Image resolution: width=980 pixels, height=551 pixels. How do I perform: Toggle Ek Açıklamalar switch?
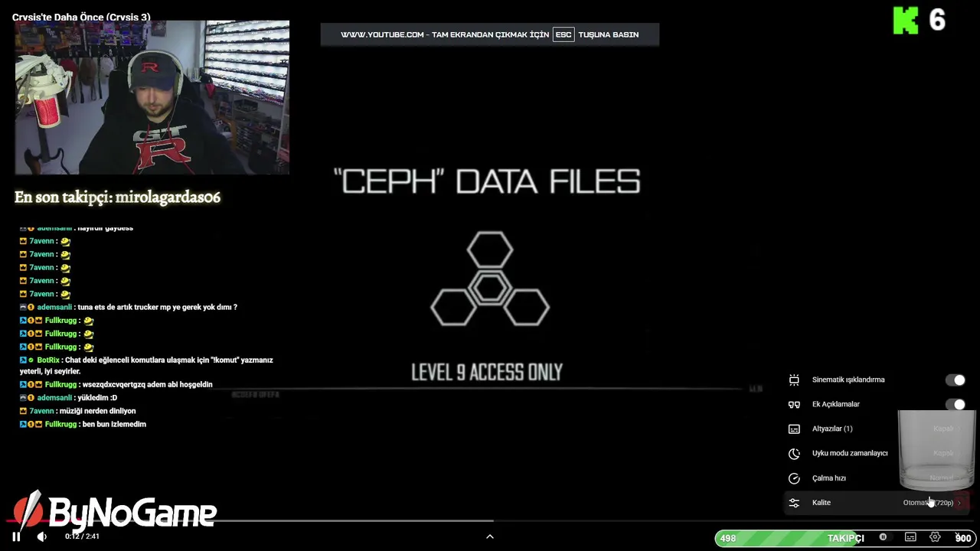click(x=955, y=404)
